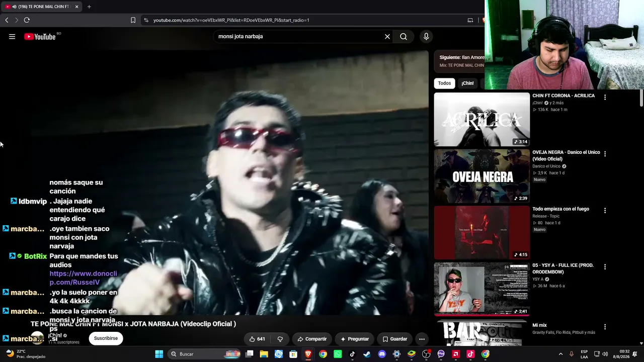The image size is (644, 362).
Task: Open WhatsApp from the taskbar
Action: [x=338, y=354]
